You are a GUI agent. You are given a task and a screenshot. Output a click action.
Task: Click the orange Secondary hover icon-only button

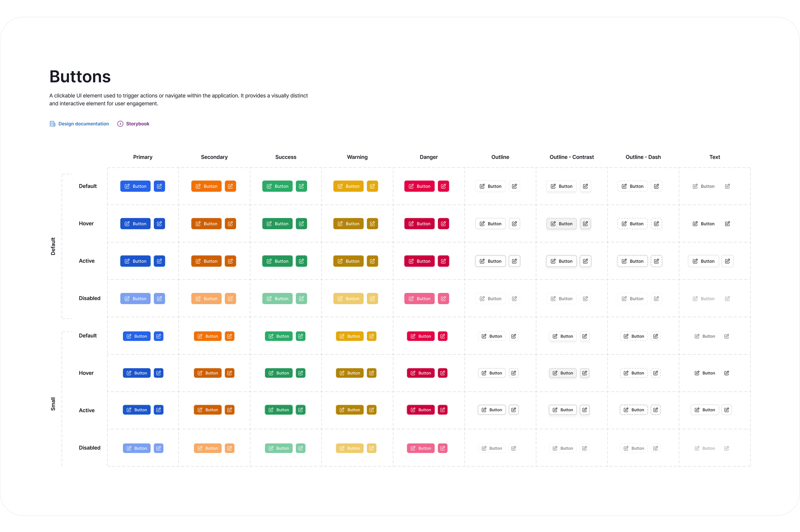tap(230, 224)
